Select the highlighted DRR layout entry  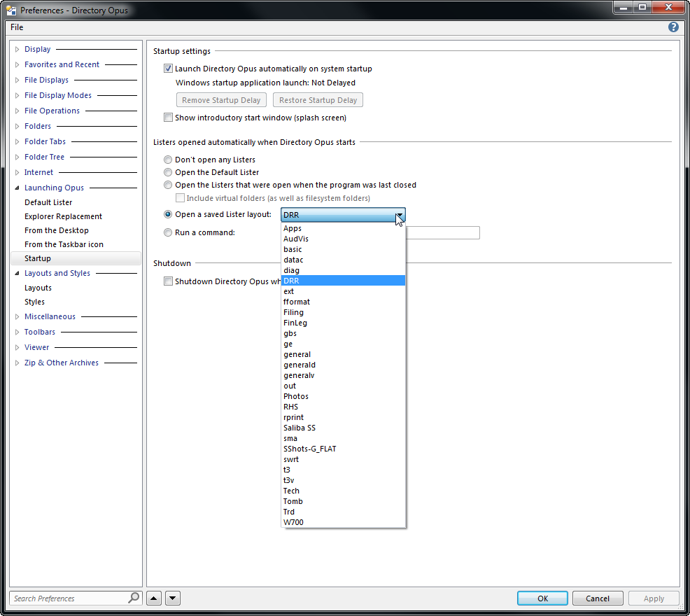pos(343,281)
